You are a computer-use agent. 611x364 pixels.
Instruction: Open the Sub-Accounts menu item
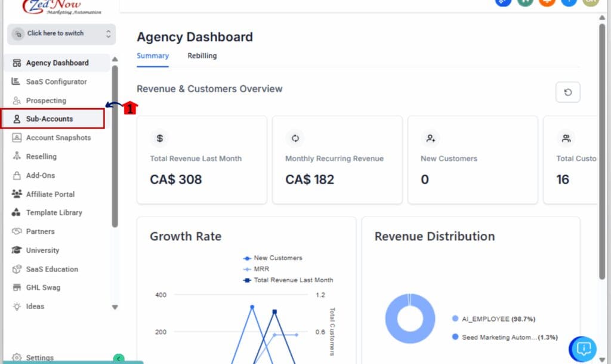[50, 119]
